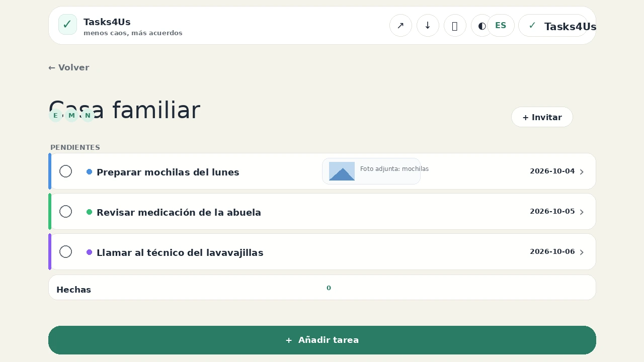Viewport: 644px width, 362px height.
Task: Go back with the Volver link
Action: 69,68
